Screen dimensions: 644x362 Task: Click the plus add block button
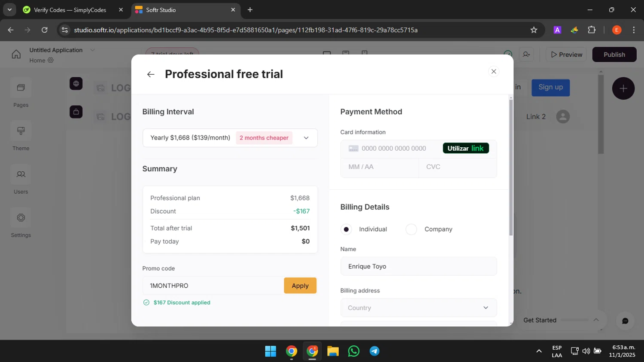pos(623,88)
